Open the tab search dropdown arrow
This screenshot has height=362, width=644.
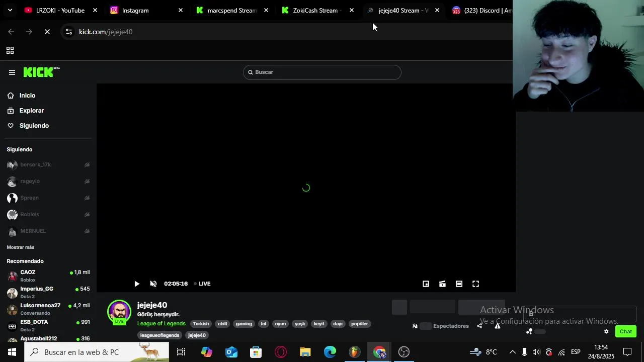click(x=10, y=10)
